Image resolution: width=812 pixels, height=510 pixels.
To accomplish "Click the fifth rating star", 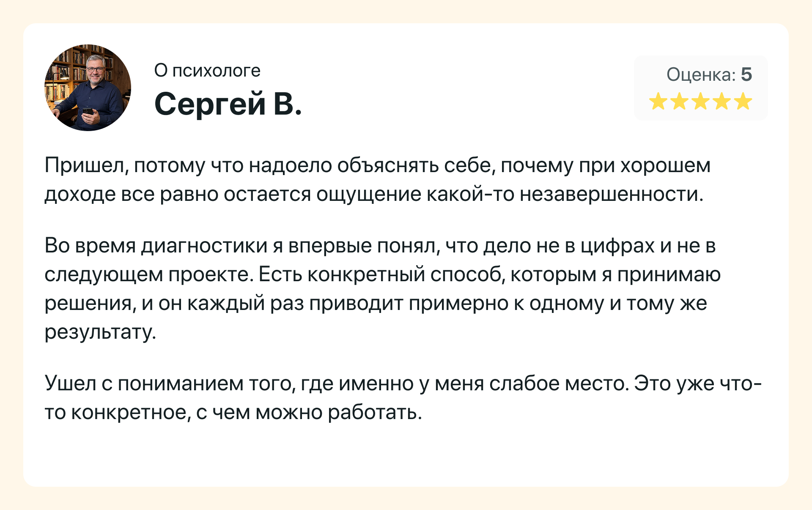I will coord(743,101).
